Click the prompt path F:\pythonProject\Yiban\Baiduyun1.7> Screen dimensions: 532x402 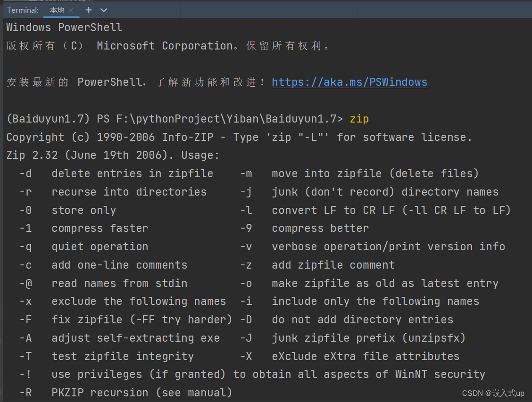229,119
